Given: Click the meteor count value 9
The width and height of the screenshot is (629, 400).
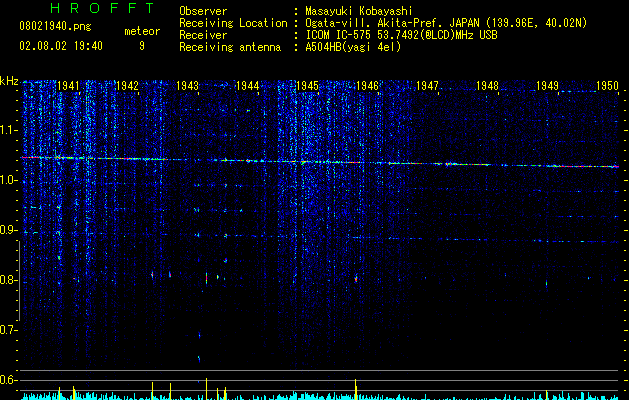Looking at the screenshot, I should (142, 46).
